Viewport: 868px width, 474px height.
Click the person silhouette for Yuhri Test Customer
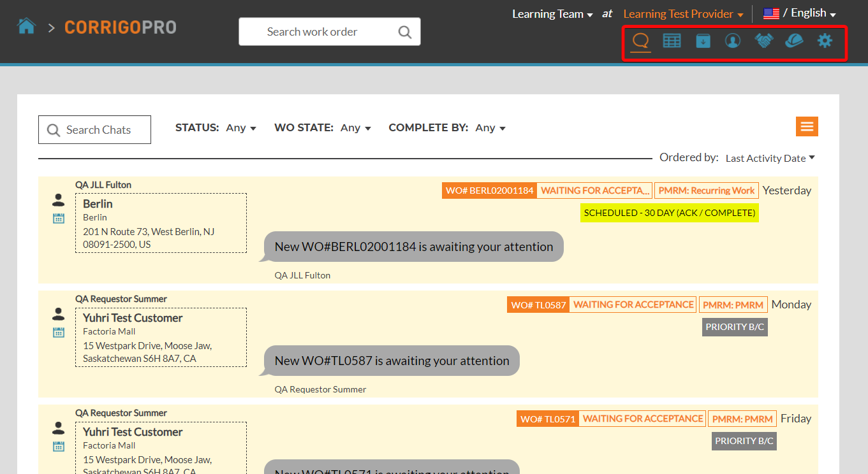point(58,313)
